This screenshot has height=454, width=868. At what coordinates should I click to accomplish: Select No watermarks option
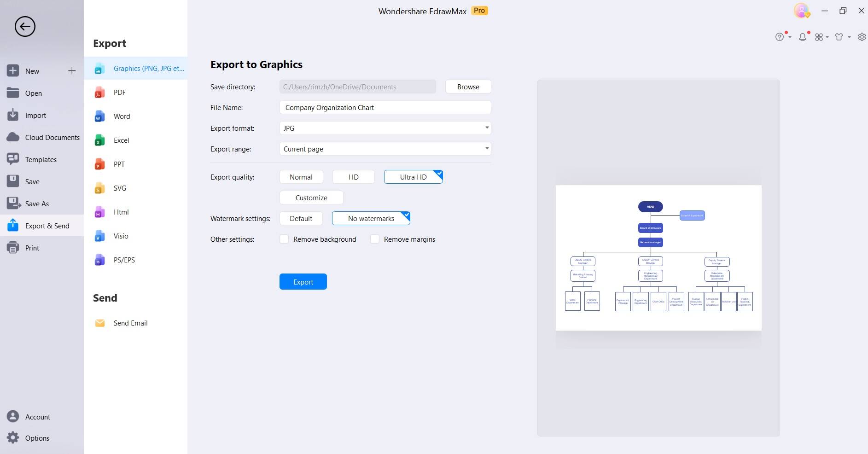(x=371, y=218)
